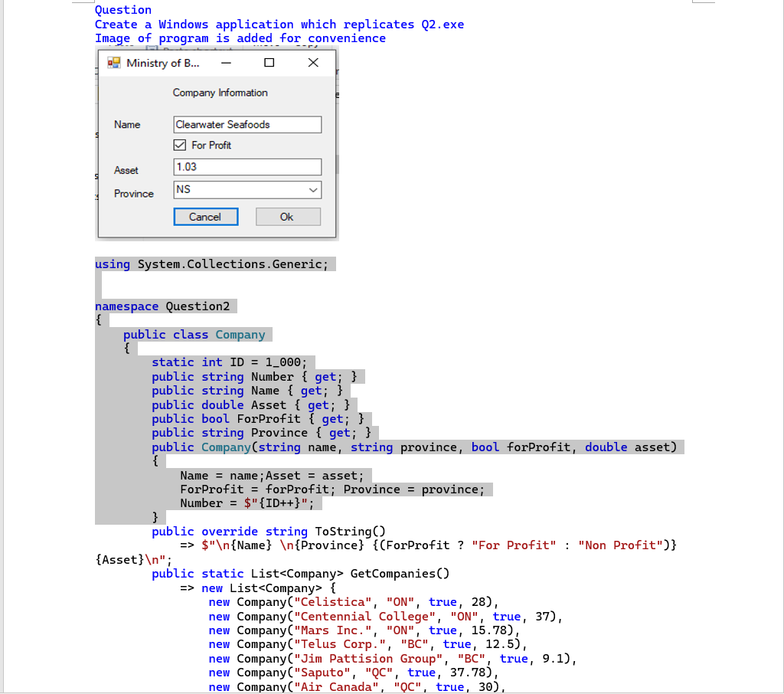The image size is (784, 694).
Task: Click the Mars Inc. company code line
Action: [364, 630]
